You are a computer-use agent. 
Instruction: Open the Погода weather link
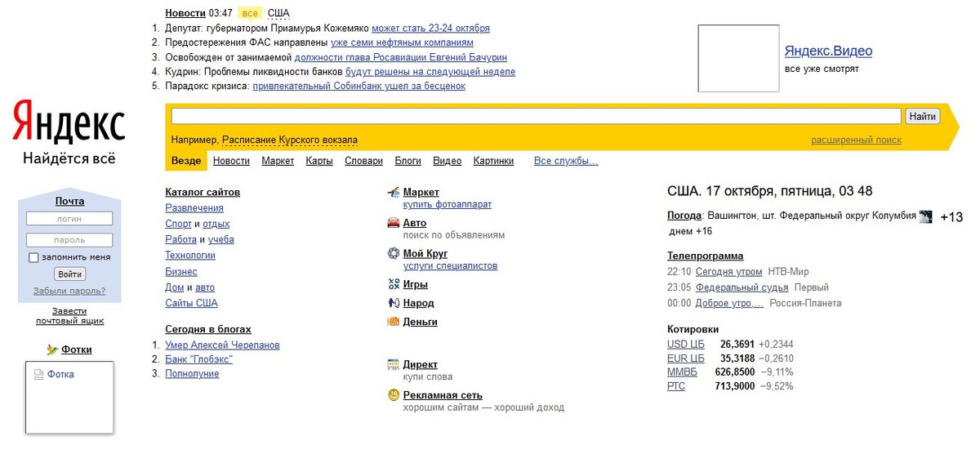click(684, 216)
